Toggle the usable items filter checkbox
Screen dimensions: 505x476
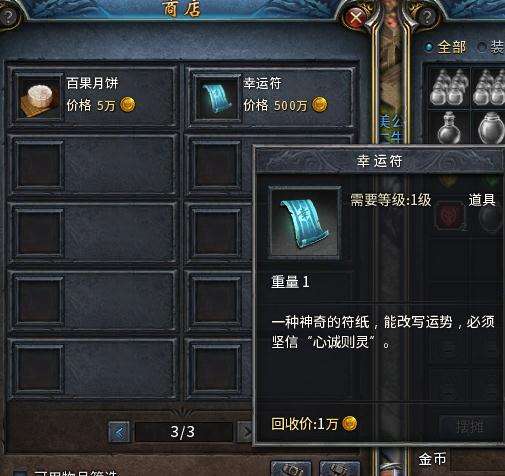20,473
